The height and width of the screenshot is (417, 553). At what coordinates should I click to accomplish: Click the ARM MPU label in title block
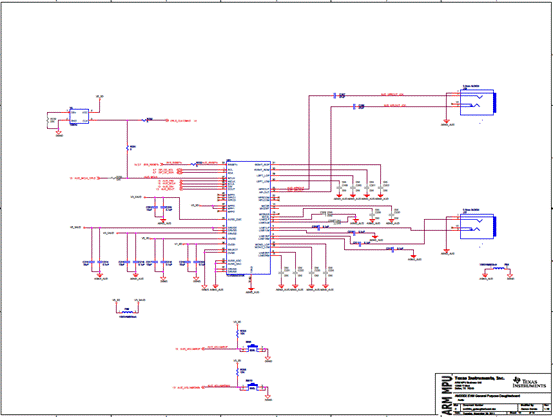tap(446, 394)
